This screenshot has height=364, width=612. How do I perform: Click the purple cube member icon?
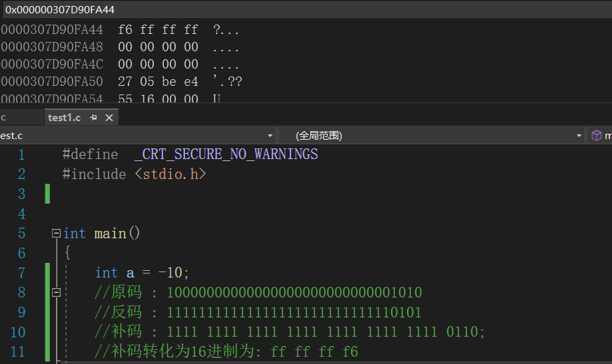tap(597, 136)
